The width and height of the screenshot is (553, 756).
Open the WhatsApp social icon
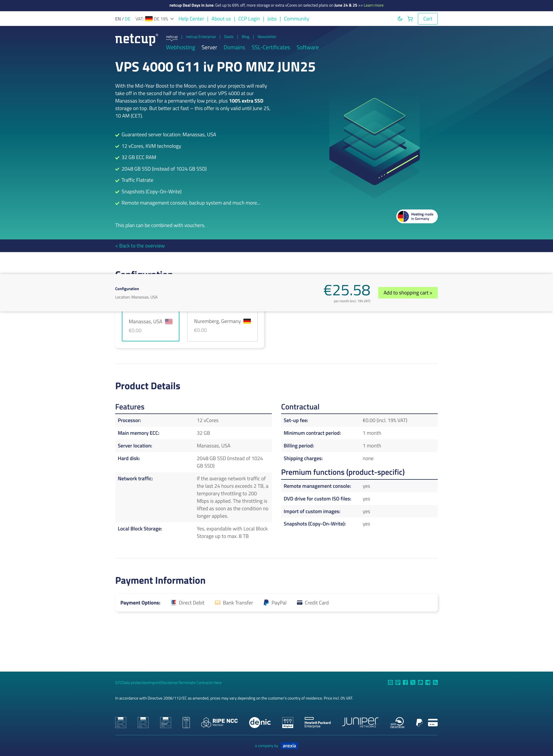(420, 682)
